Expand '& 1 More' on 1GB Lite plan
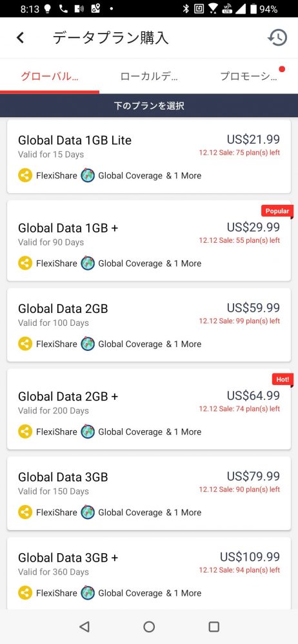 (184, 175)
